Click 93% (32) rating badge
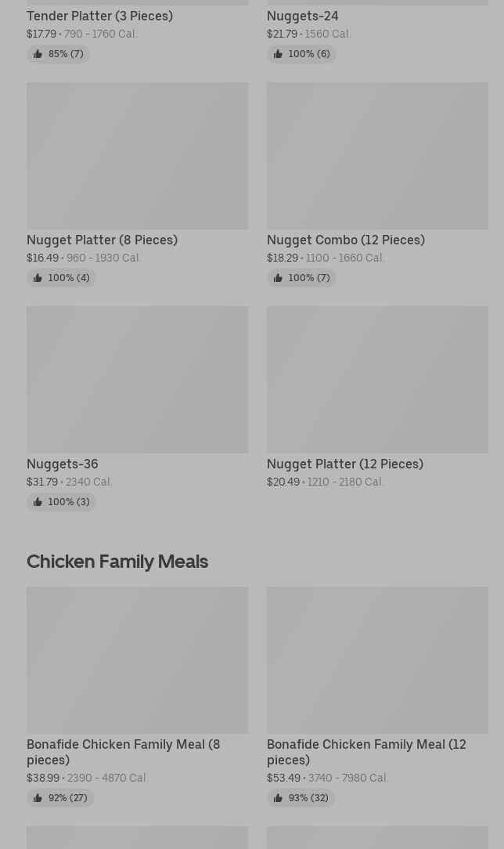This screenshot has width=504, height=849. tap(301, 798)
